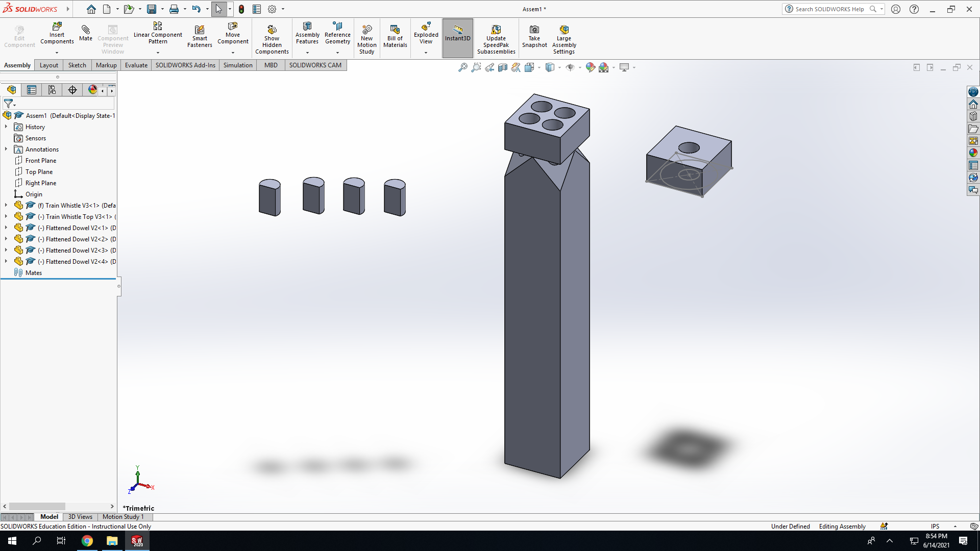Open the DimXpertManager tab icon
The width and height of the screenshot is (980, 551).
pos(72,90)
